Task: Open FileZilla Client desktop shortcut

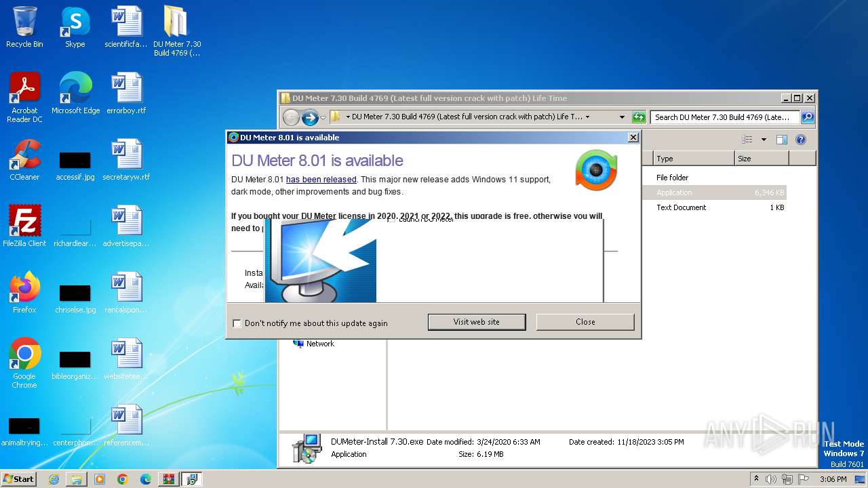Action: click(24, 226)
